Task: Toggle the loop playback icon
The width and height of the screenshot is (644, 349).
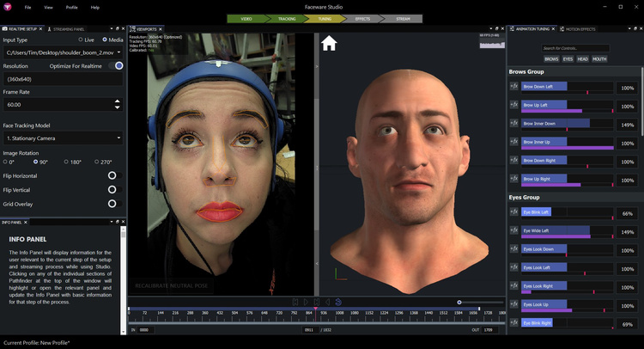Action: 338,302
